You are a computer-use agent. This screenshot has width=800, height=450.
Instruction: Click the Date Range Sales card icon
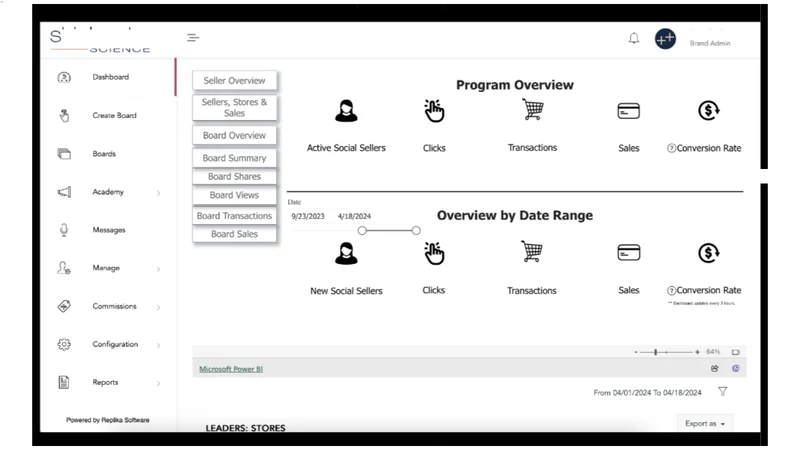629,253
